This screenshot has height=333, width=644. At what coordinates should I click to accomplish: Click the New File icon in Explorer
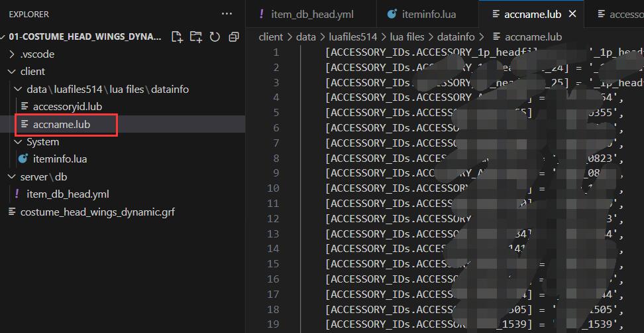coord(177,37)
